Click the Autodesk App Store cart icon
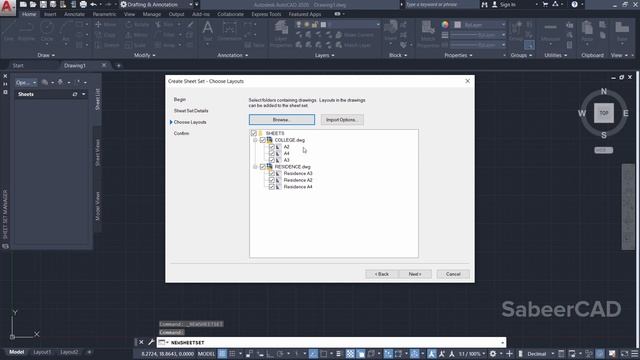Screen dimensions: 640x360 545,4
